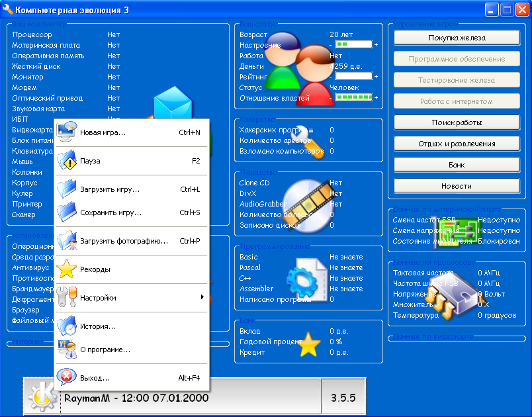Select История menu item
The image size is (532, 417).
132,326
